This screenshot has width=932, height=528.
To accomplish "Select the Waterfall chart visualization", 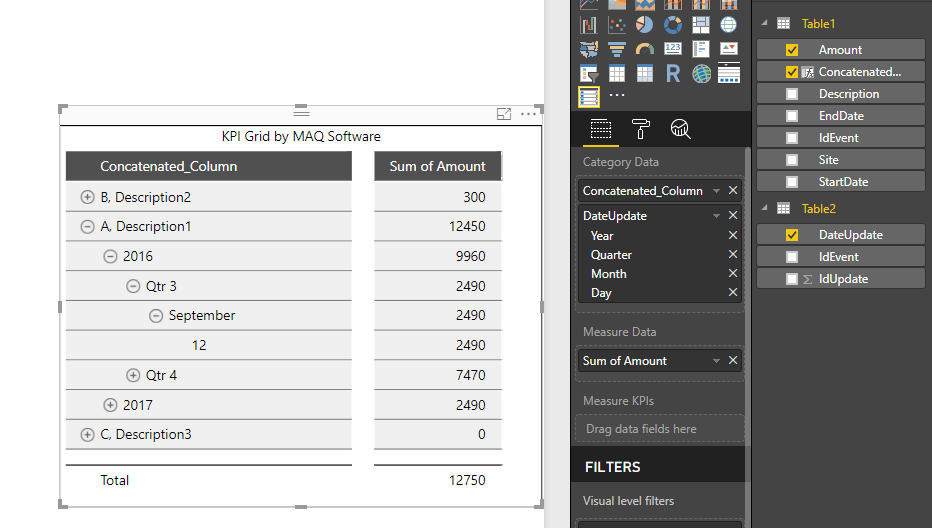I will 588,25.
